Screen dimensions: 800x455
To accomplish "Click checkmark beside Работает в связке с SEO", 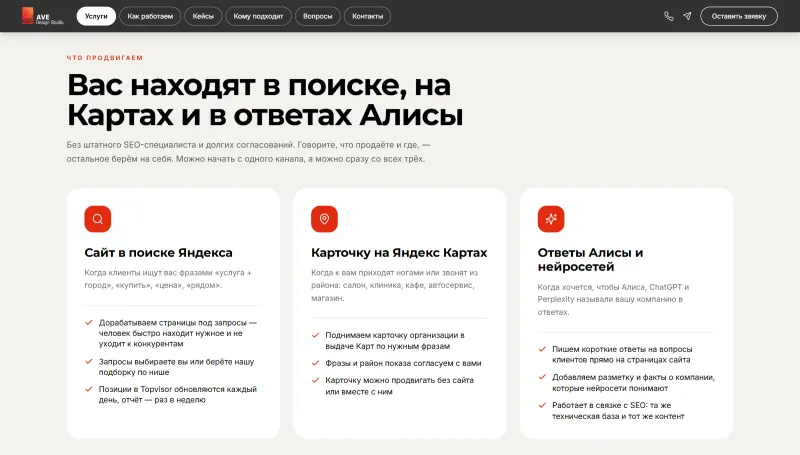I will (x=542, y=405).
